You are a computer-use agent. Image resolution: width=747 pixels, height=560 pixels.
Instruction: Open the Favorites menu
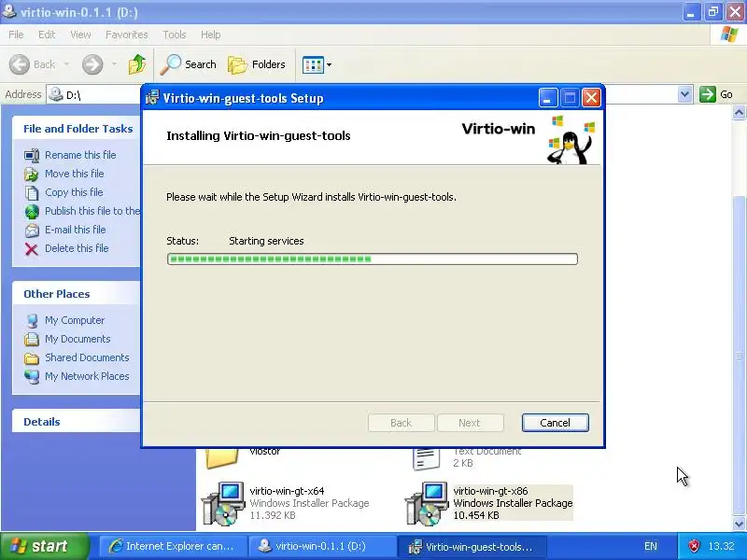127,35
